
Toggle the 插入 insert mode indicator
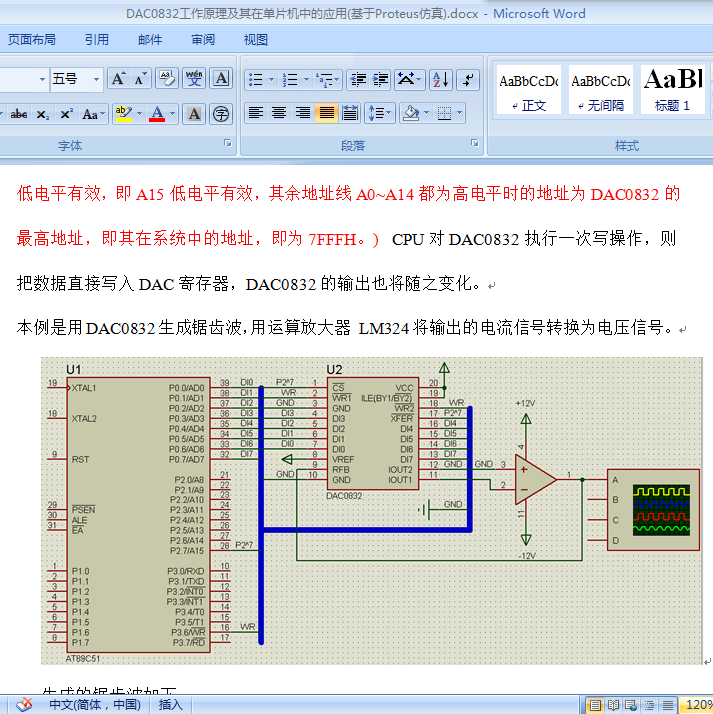pyautogui.click(x=170, y=704)
